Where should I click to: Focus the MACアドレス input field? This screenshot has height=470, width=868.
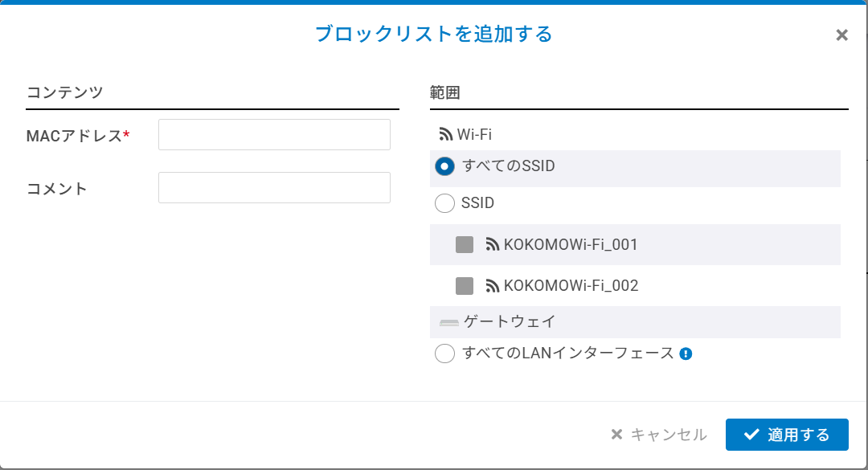point(274,135)
